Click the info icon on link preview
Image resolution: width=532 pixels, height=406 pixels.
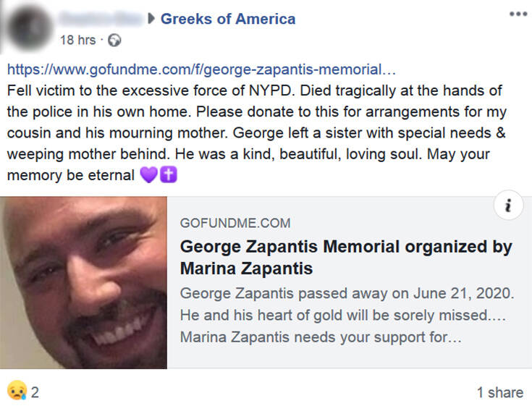tap(509, 207)
